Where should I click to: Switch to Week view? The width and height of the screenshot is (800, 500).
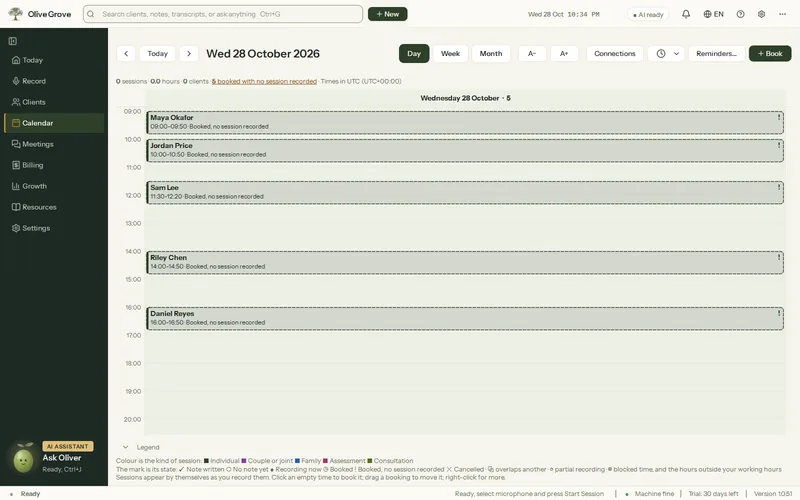click(x=451, y=54)
